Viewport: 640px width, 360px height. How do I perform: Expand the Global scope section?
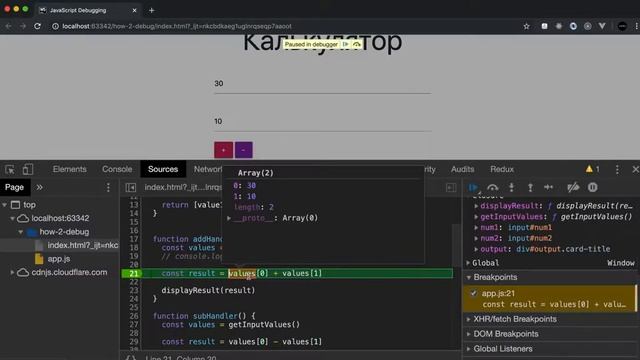469,263
